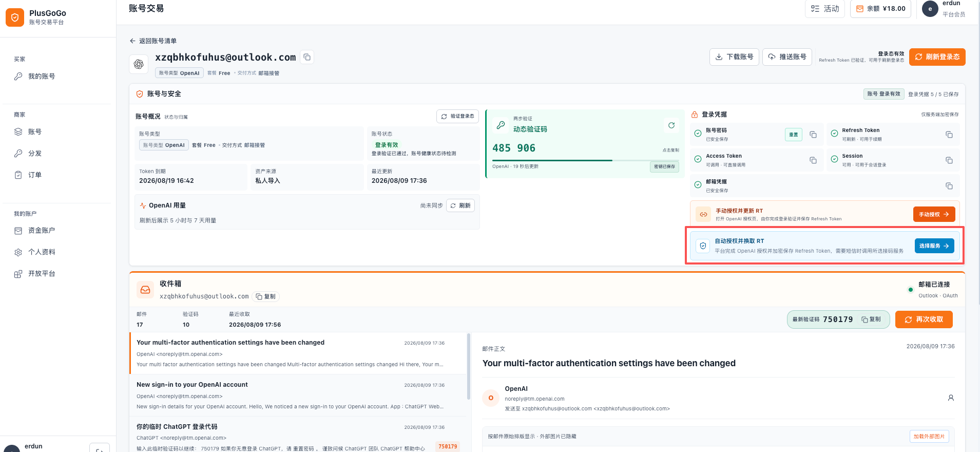Click the Token 到期 date 2026/08/19 16:42
Viewport: 980px width, 452px height.
coord(166,181)
